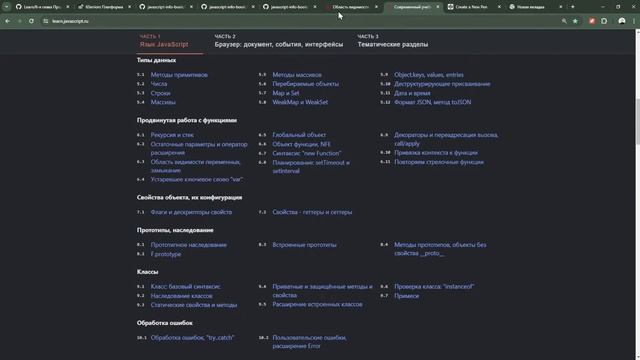This screenshot has width=640, height=360.
Task: Close the Create a New Pen tab
Action: (x=499, y=7)
